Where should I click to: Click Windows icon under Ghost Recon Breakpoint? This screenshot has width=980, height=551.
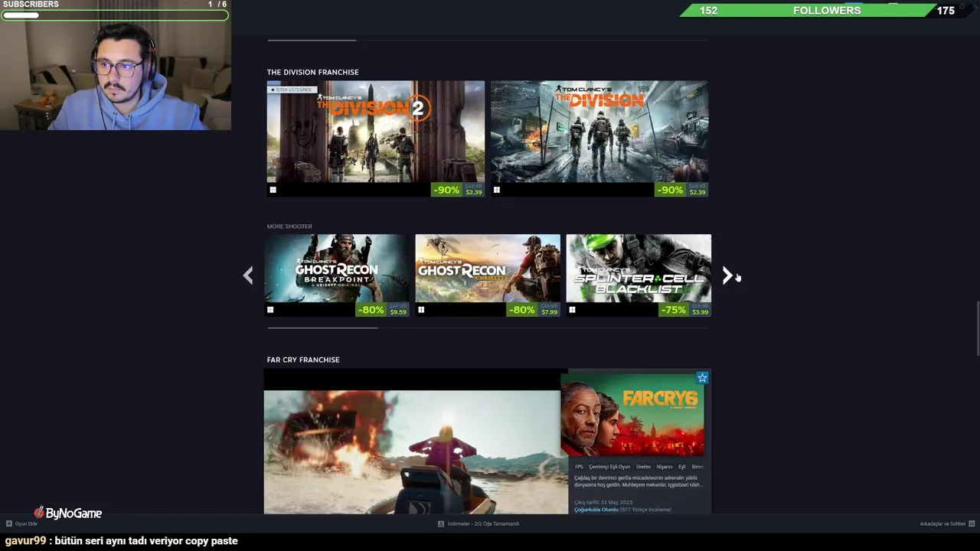pyautogui.click(x=270, y=310)
